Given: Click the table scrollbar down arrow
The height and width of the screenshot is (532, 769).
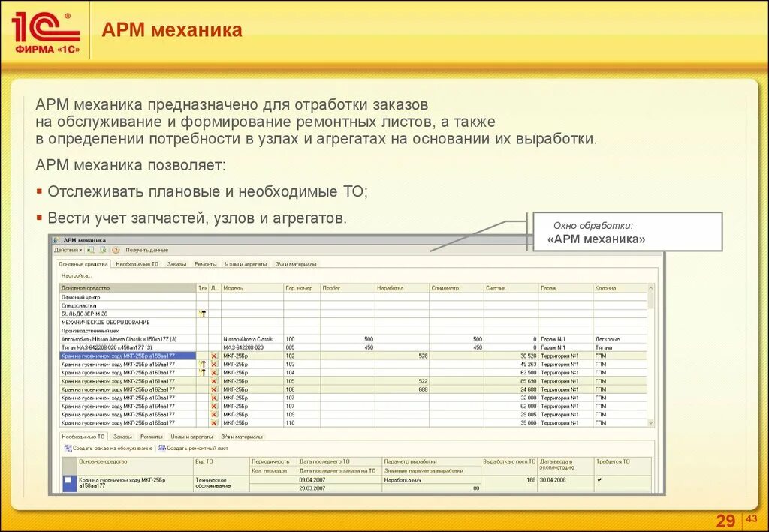Looking at the screenshot, I should (651, 422).
